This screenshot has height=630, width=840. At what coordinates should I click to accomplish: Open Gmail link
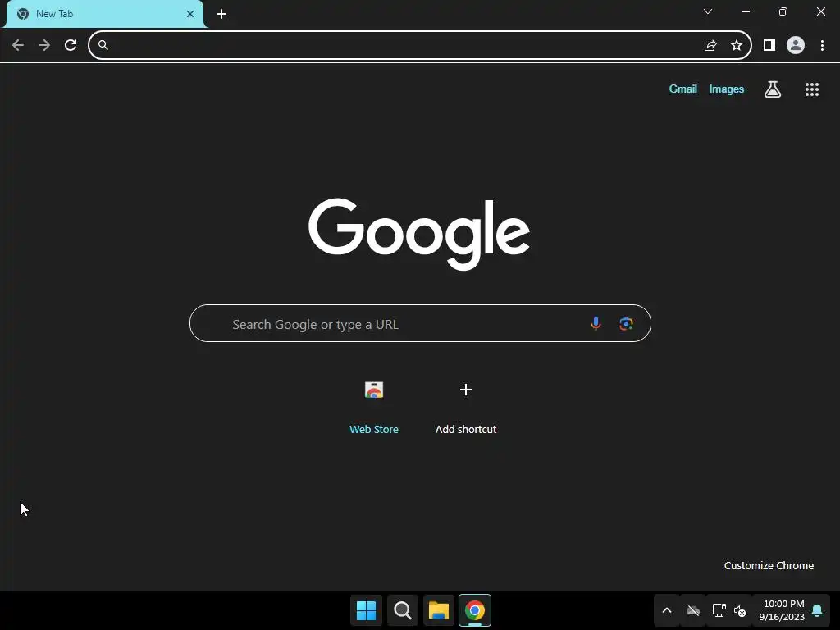point(683,89)
